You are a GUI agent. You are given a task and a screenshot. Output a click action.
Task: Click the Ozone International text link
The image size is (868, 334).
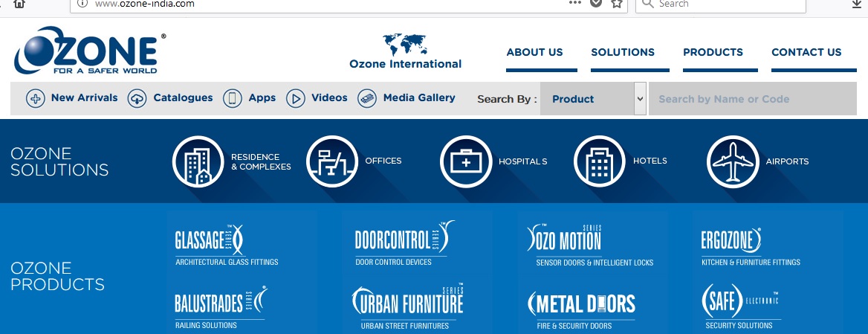(405, 64)
